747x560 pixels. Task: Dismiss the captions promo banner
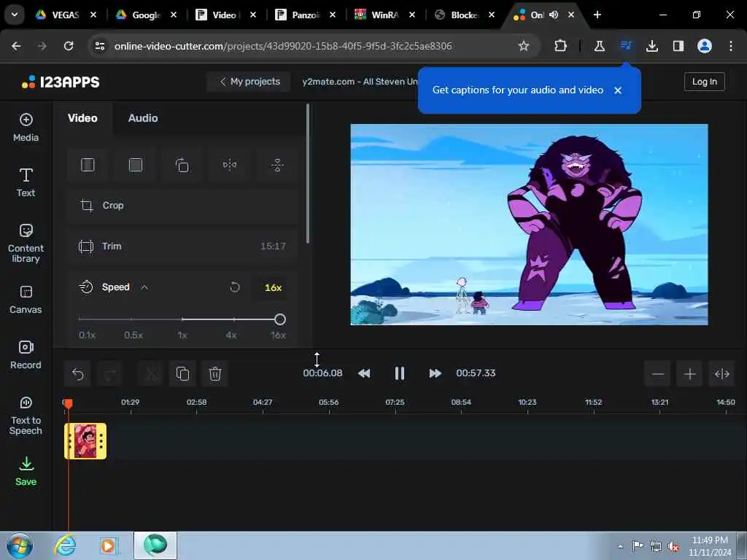[618, 90]
